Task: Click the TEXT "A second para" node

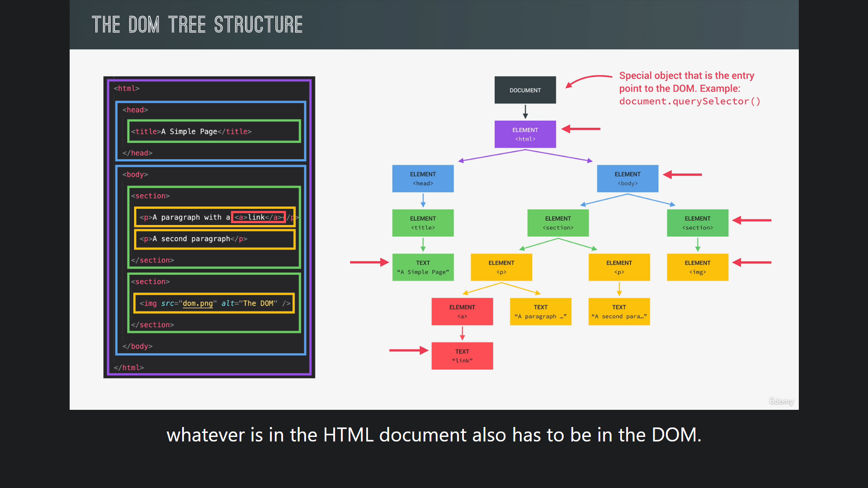Action: [x=618, y=311]
